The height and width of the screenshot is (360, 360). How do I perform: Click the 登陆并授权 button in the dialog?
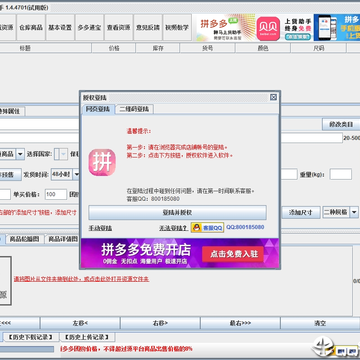pyautogui.click(x=177, y=213)
